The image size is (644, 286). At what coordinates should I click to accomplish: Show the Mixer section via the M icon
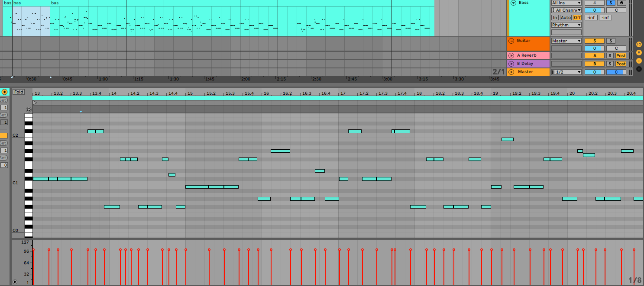tap(639, 61)
